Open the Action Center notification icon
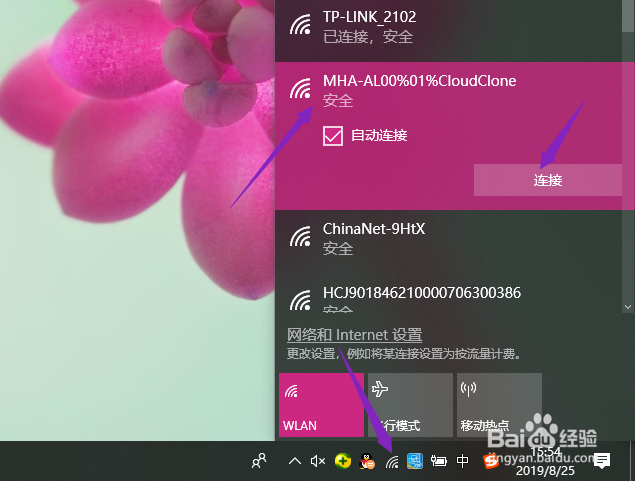The width and height of the screenshot is (635, 481). pos(602,461)
